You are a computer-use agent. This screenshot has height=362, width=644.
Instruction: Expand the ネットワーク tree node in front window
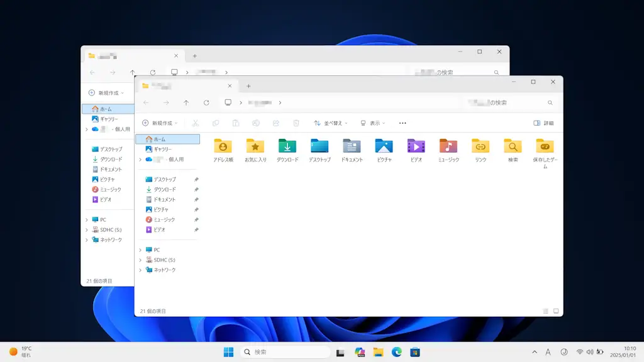tap(140, 270)
